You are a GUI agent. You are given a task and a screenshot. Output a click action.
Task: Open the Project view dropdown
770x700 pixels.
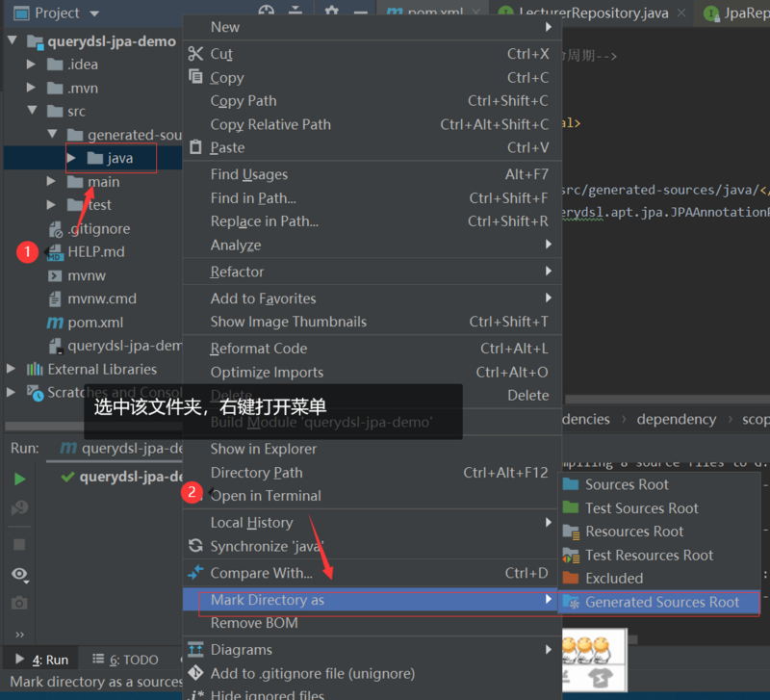pyautogui.click(x=94, y=13)
